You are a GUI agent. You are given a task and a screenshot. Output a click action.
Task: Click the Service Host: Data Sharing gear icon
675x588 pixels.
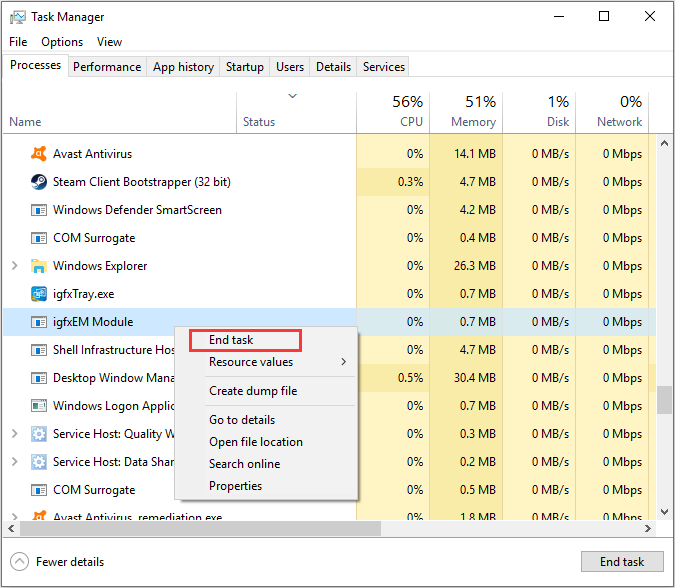(x=39, y=462)
